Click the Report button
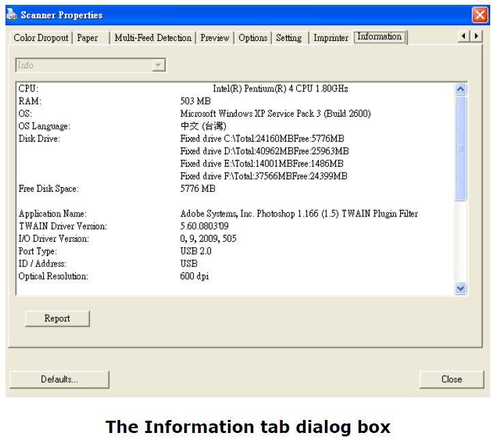Screen dimensions: 497x448 pos(57,318)
